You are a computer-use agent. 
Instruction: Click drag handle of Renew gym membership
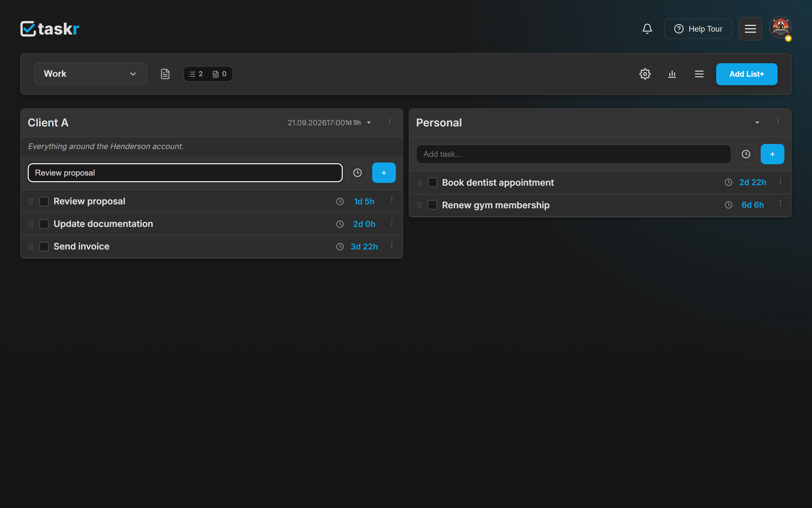coord(420,205)
